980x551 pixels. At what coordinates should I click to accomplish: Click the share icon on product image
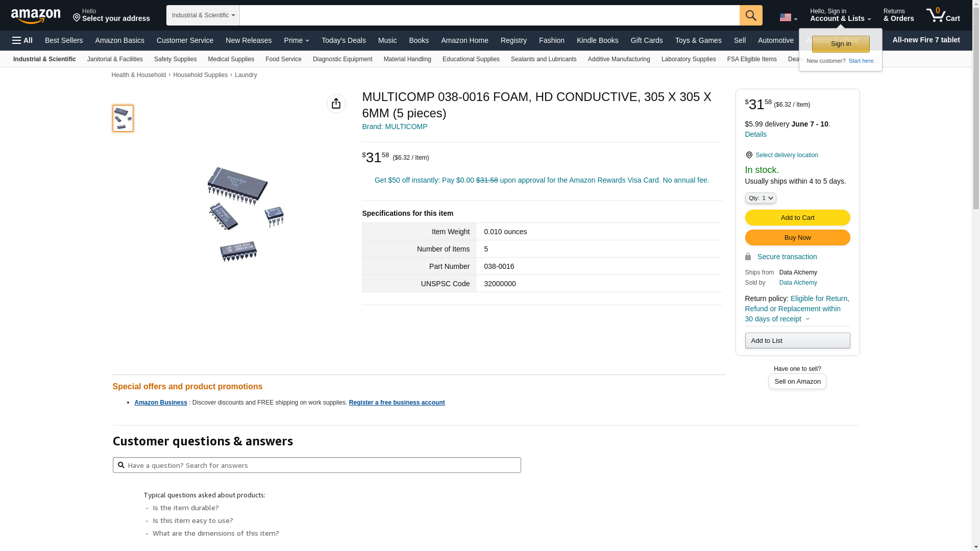click(x=336, y=104)
